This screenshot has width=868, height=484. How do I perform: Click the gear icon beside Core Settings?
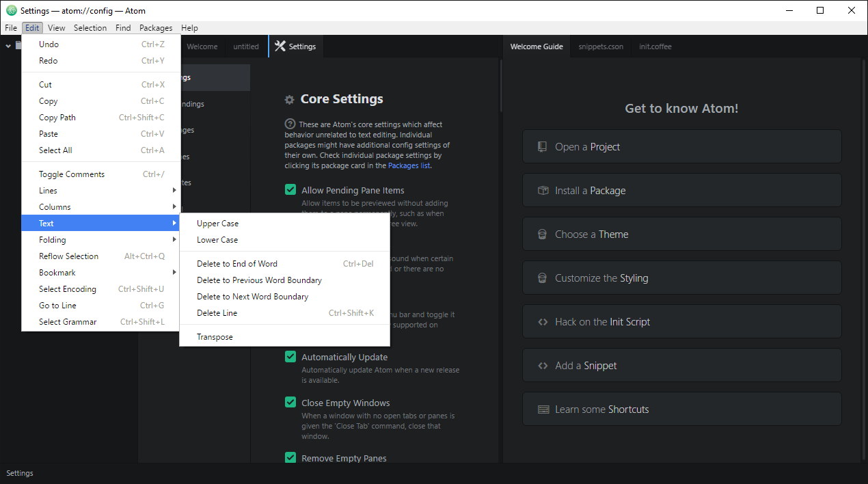click(x=290, y=98)
